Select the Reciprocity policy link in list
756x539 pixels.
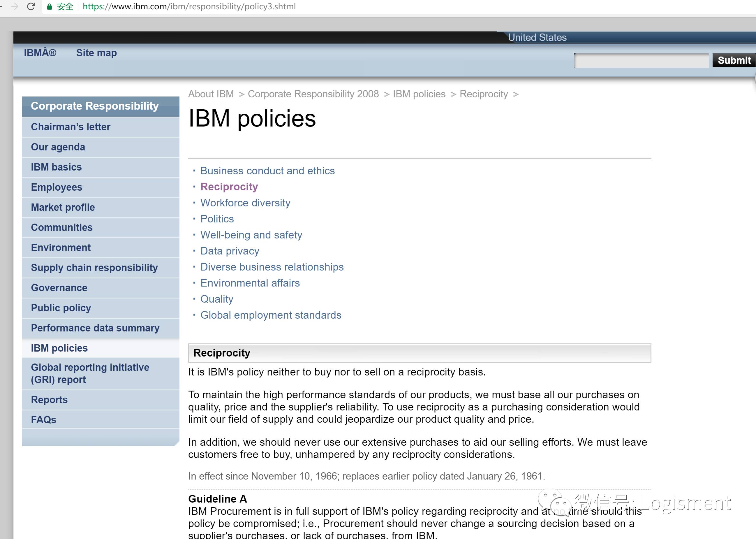[x=229, y=187]
